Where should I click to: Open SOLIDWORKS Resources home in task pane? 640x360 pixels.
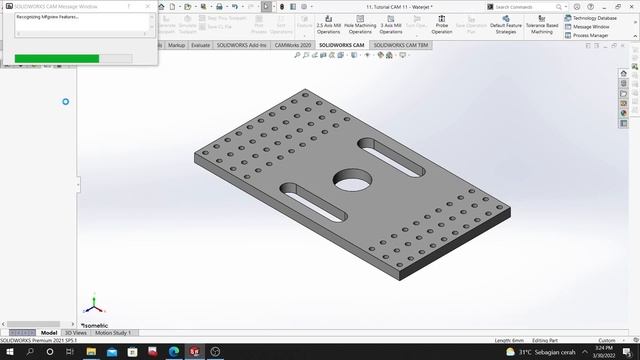tap(623, 73)
